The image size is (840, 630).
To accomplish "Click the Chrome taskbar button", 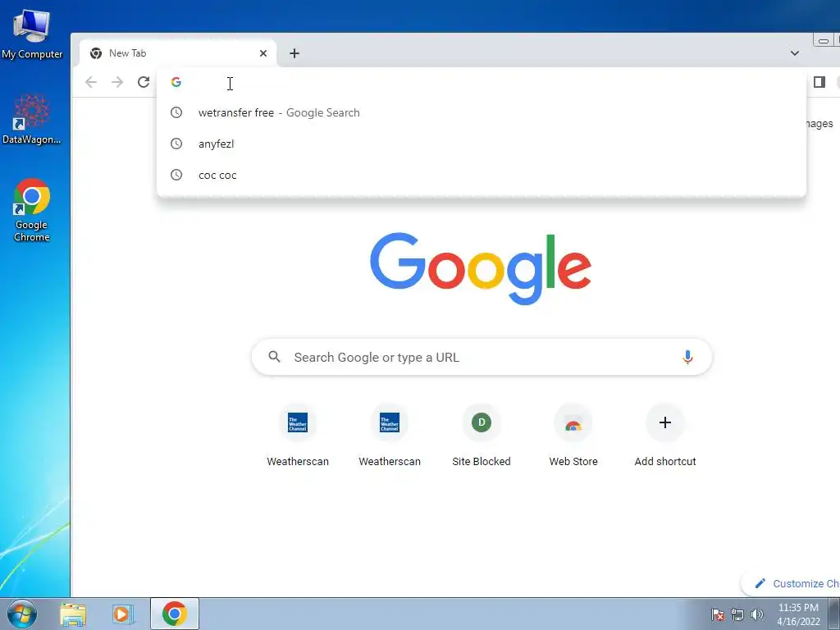I will pyautogui.click(x=175, y=614).
